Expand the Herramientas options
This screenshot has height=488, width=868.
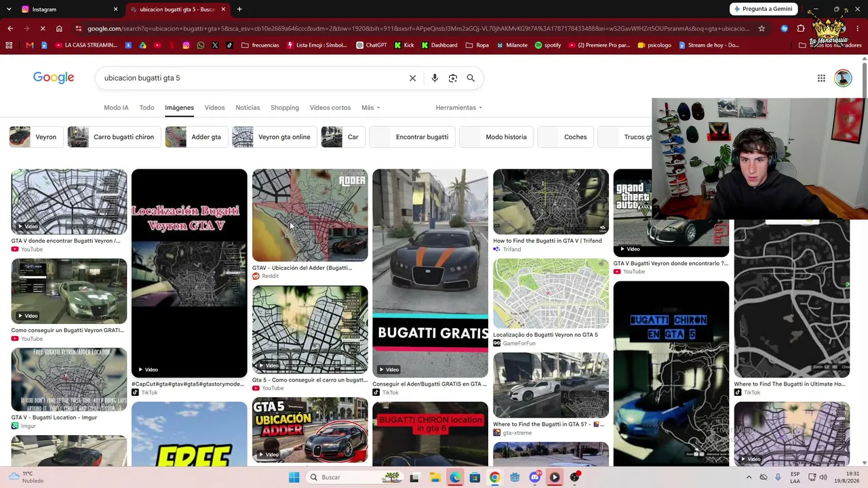(x=459, y=108)
